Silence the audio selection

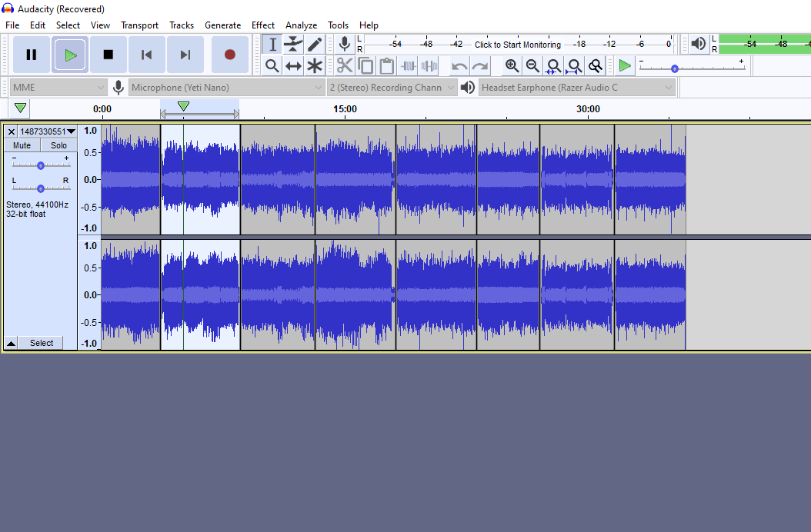429,65
